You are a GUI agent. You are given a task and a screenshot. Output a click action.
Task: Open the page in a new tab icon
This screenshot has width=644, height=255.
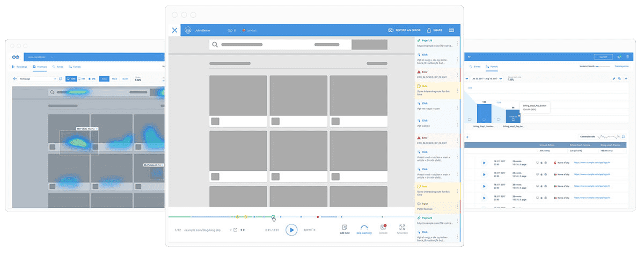click(x=236, y=230)
